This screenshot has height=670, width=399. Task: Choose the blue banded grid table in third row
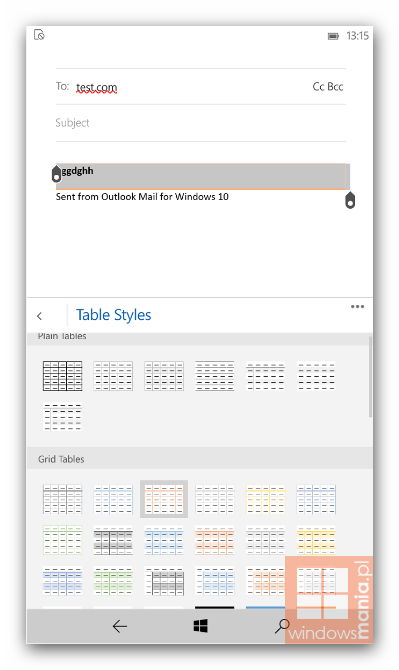tap(62, 581)
